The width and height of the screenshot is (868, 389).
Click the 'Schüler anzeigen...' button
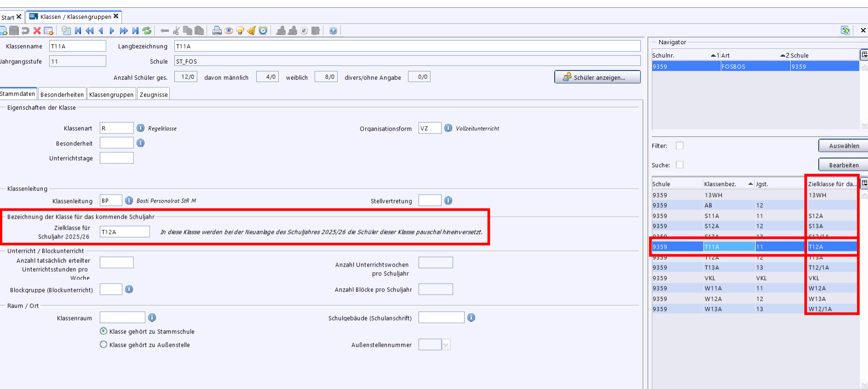pos(597,77)
